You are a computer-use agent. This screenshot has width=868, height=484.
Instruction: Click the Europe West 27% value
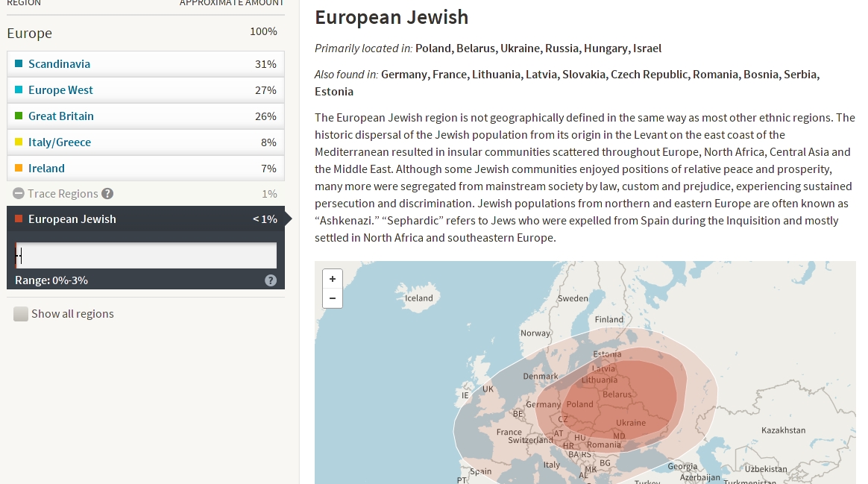pos(265,90)
